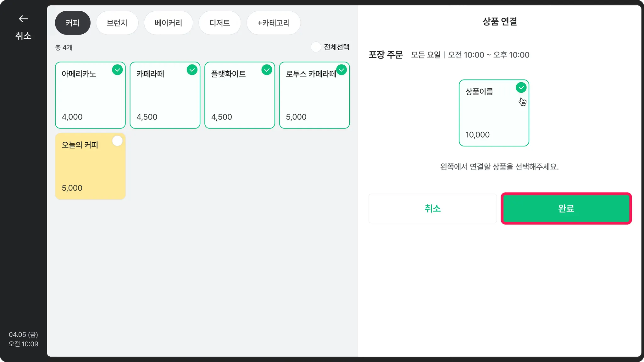Uncheck the 상품이름 card checkmark

pyautogui.click(x=521, y=88)
